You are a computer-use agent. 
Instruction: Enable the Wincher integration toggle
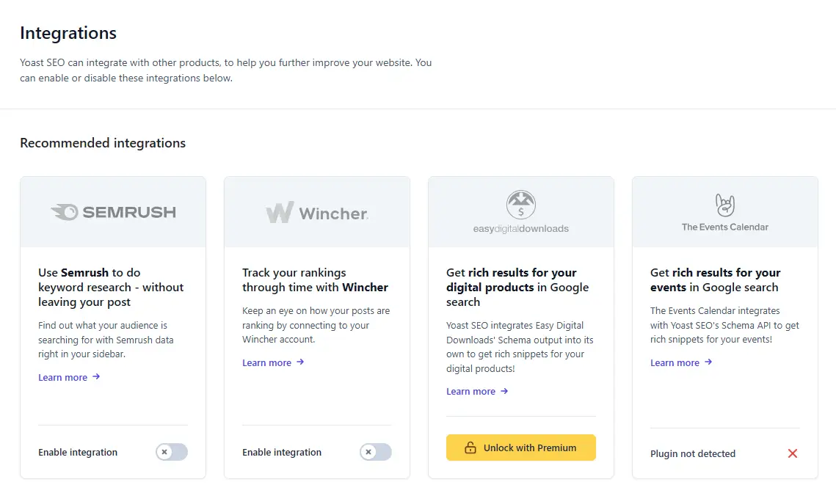coord(375,453)
